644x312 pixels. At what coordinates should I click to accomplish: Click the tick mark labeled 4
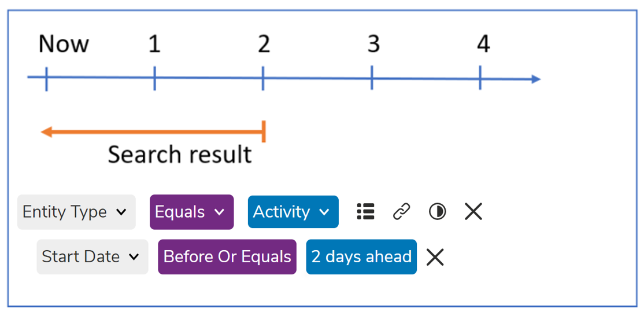[480, 78]
